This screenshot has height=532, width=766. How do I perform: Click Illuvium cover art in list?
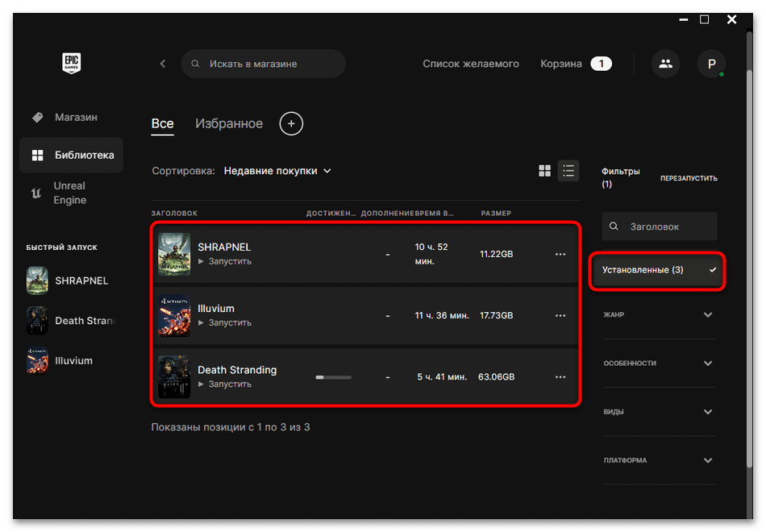coord(174,316)
